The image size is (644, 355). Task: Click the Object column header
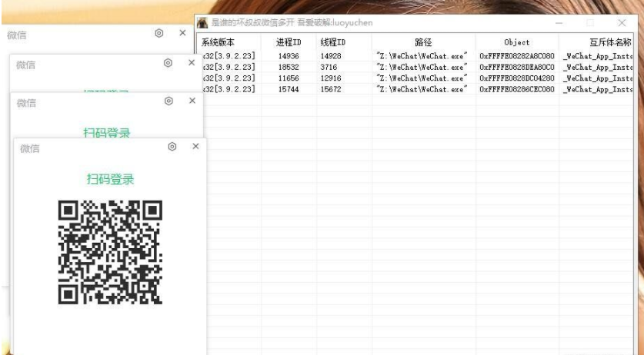[x=516, y=42]
